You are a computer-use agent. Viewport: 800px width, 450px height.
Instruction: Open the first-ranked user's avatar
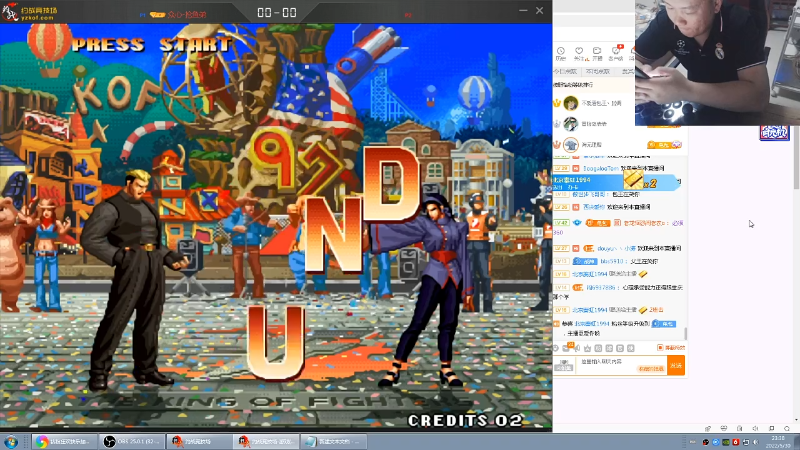pyautogui.click(x=570, y=103)
